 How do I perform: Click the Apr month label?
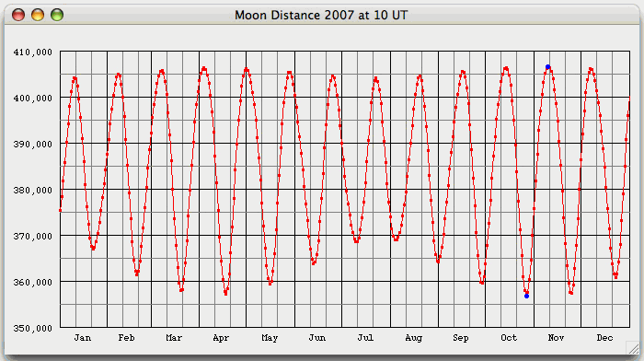click(x=221, y=338)
